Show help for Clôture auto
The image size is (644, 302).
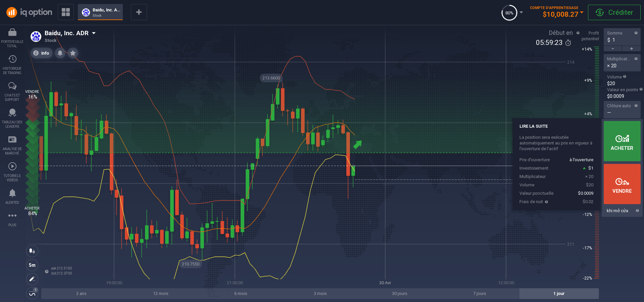pos(636,106)
